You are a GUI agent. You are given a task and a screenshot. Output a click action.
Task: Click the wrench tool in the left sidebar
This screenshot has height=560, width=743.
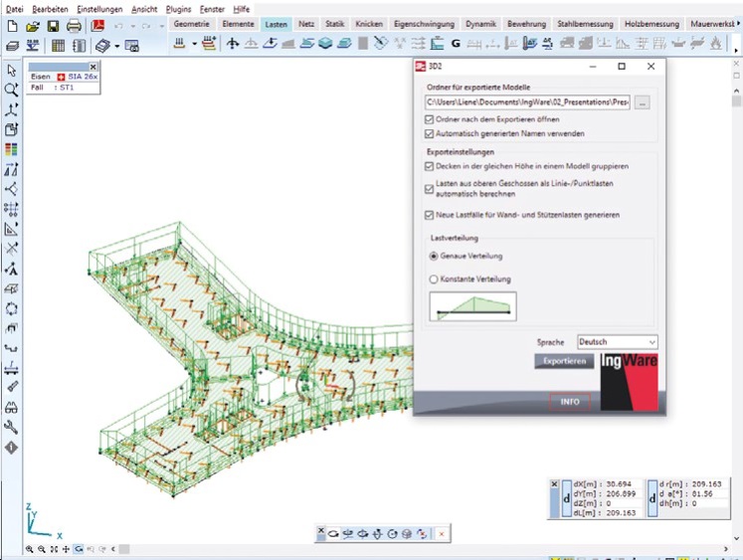[x=11, y=428]
